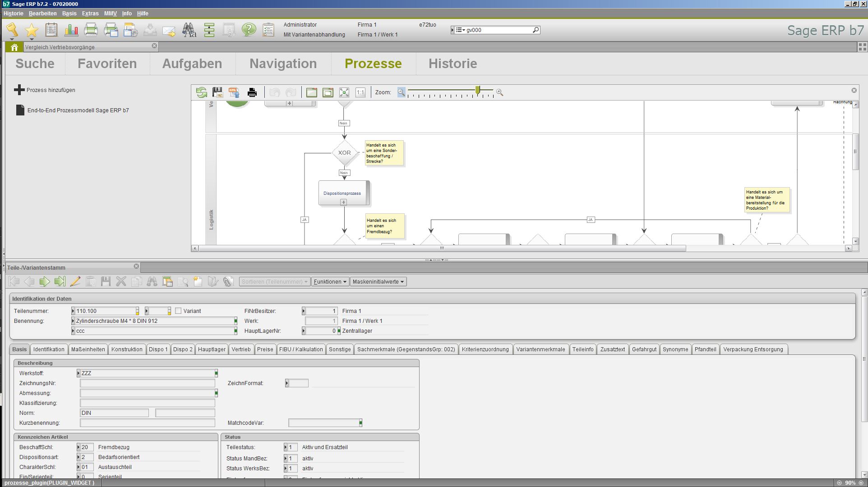
Task: Click the ZeichnungsNr input field
Action: tap(148, 383)
